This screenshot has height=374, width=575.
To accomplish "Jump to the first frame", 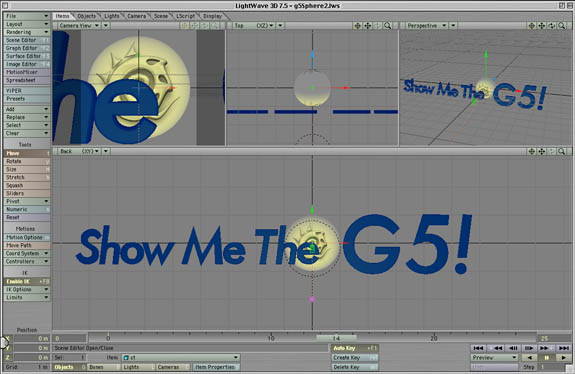I will 478,348.
